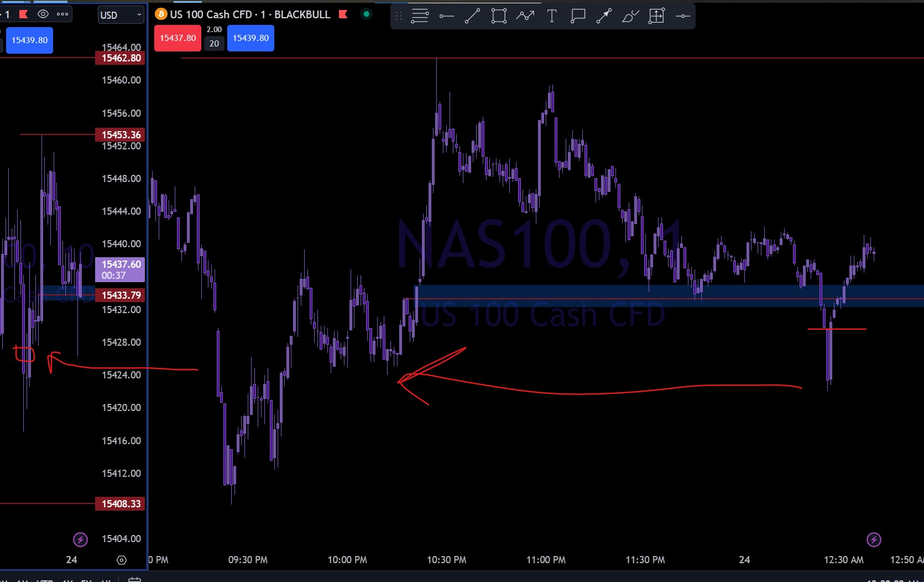
Task: Click the 15404.00 price scale label
Action: [x=121, y=539]
